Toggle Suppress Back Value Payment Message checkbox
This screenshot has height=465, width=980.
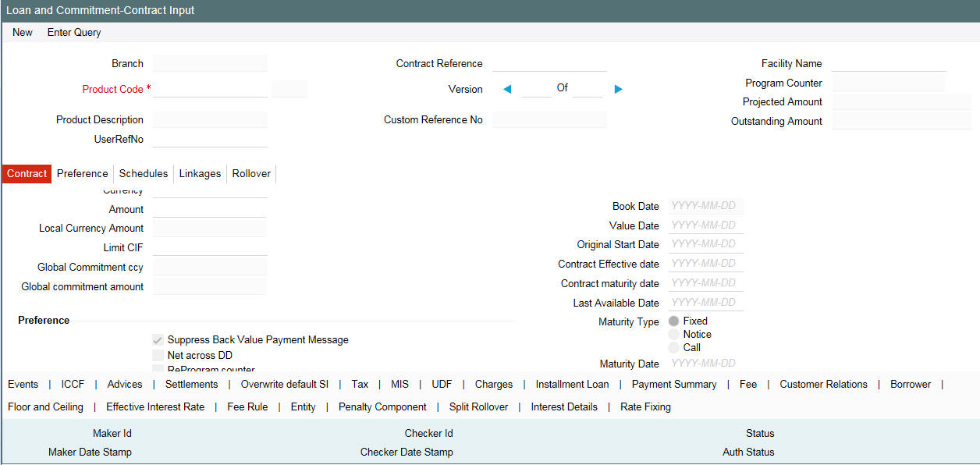click(x=158, y=340)
